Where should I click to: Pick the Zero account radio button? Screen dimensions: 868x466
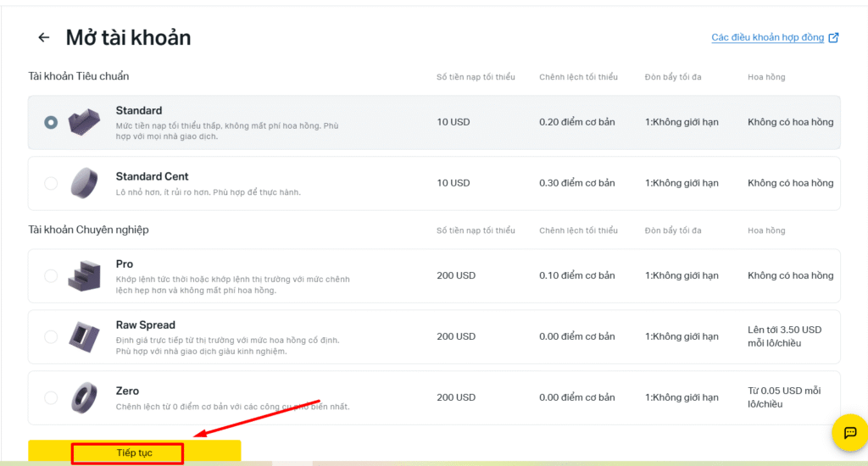pyautogui.click(x=51, y=397)
